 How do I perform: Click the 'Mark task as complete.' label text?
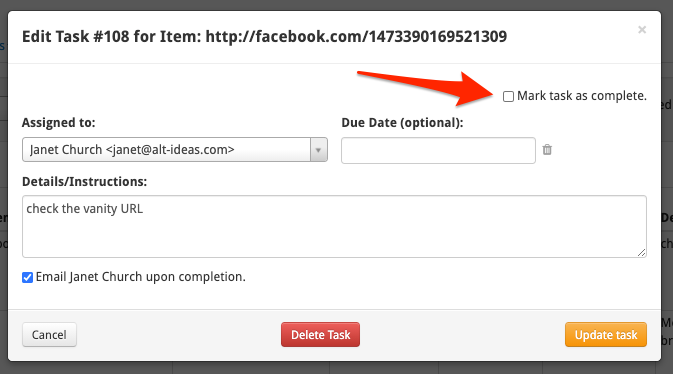582,96
